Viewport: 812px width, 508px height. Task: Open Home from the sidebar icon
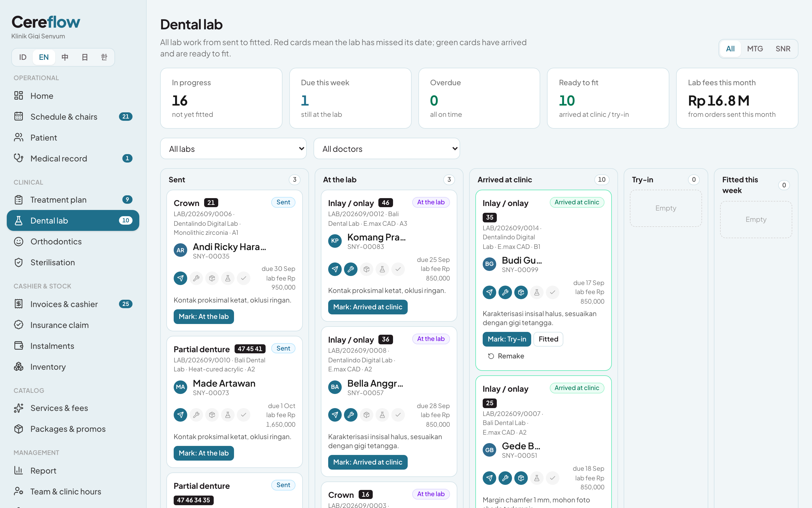[18, 96]
